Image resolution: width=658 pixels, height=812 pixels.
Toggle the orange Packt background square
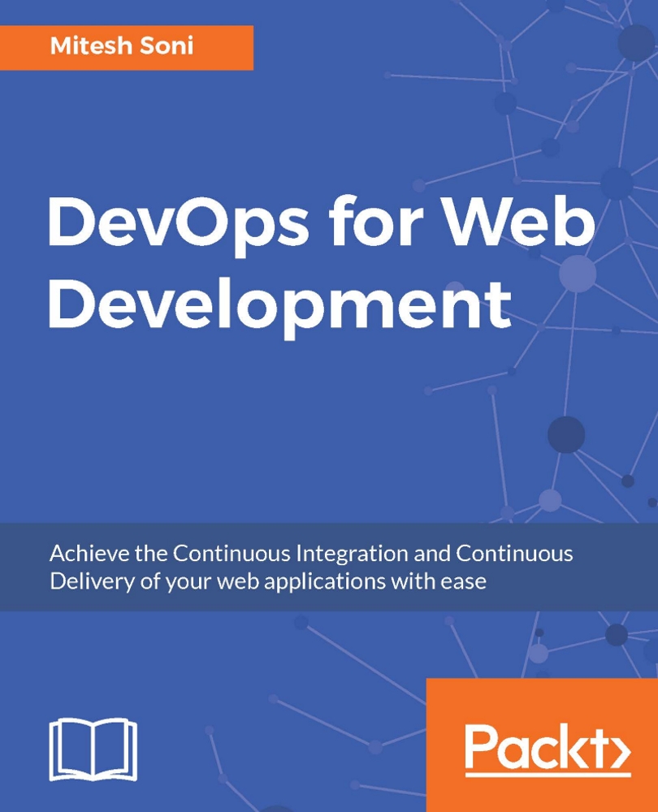click(x=540, y=743)
